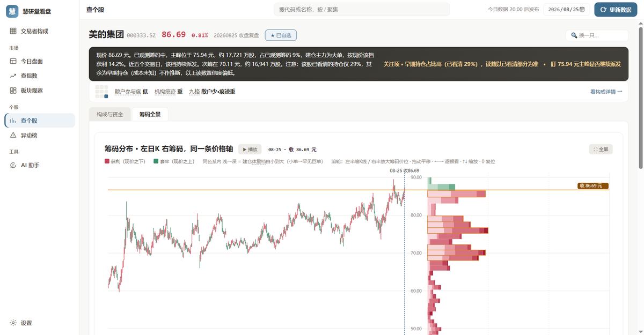Click the red 获利 legend swatch
644x335 pixels.
click(x=107, y=161)
